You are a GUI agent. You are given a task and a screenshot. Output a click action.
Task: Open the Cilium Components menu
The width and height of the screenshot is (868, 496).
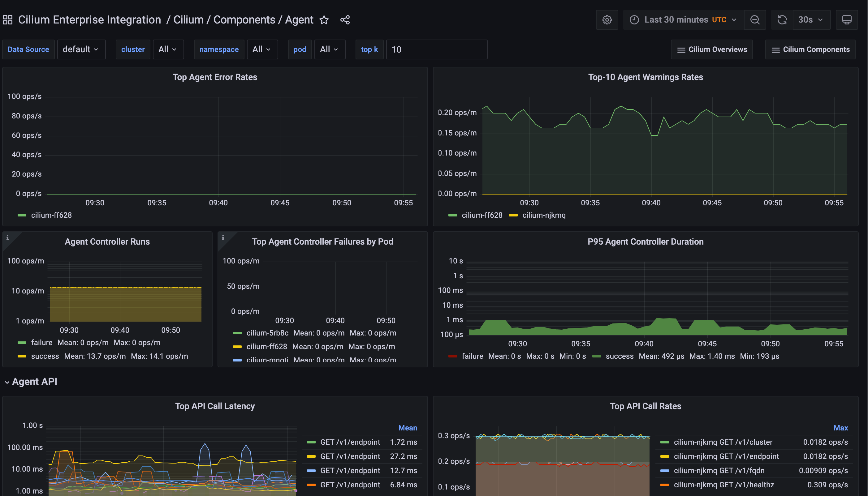810,49
